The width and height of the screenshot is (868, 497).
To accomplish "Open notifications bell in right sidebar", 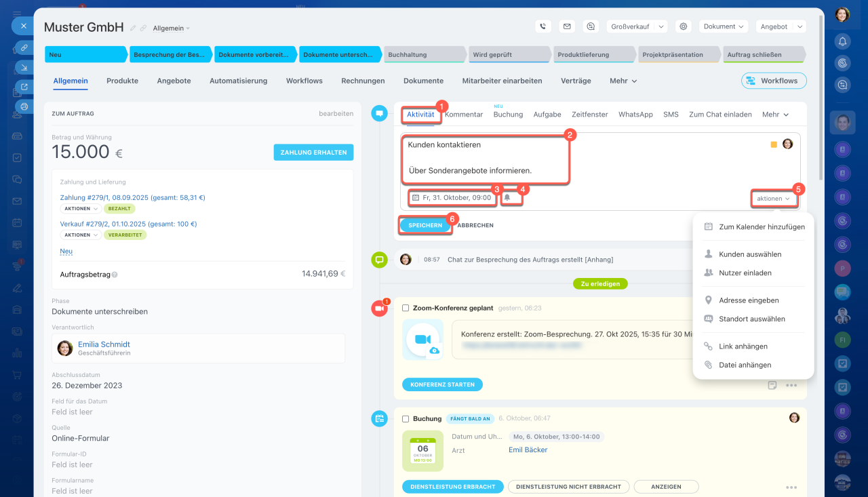I will click(x=842, y=41).
